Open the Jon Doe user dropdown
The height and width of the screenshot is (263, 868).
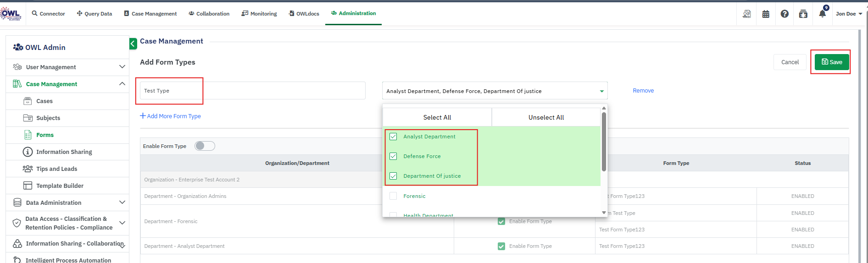click(x=848, y=14)
